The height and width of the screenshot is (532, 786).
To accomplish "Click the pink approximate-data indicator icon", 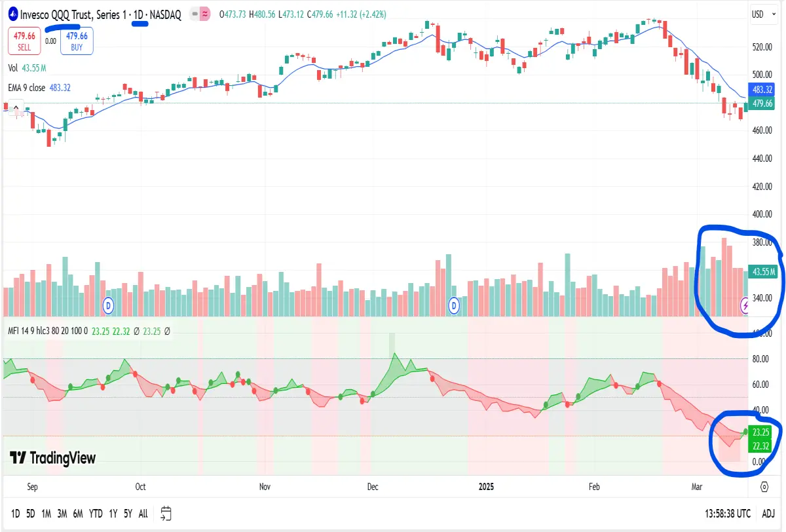I will pos(204,14).
